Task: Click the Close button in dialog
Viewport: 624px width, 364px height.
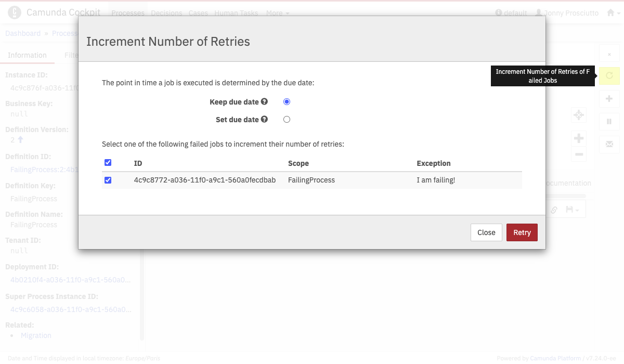Action: click(x=486, y=232)
